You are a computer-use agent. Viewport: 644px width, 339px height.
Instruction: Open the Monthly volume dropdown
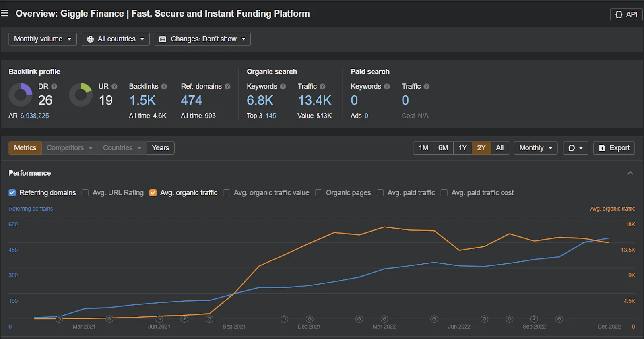(x=43, y=39)
